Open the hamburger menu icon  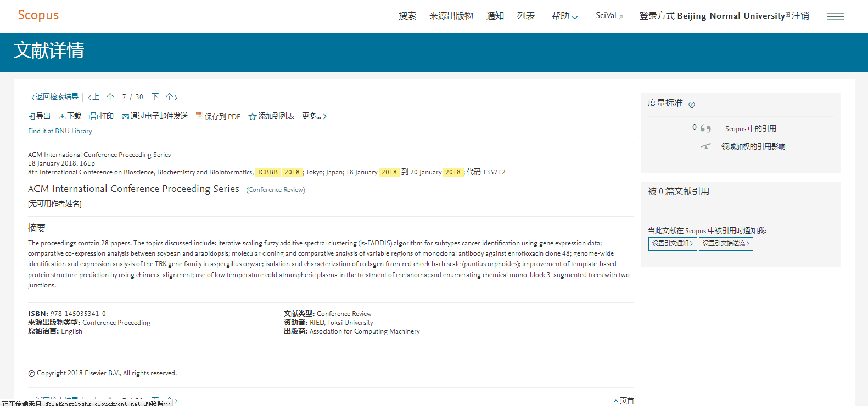836,16
